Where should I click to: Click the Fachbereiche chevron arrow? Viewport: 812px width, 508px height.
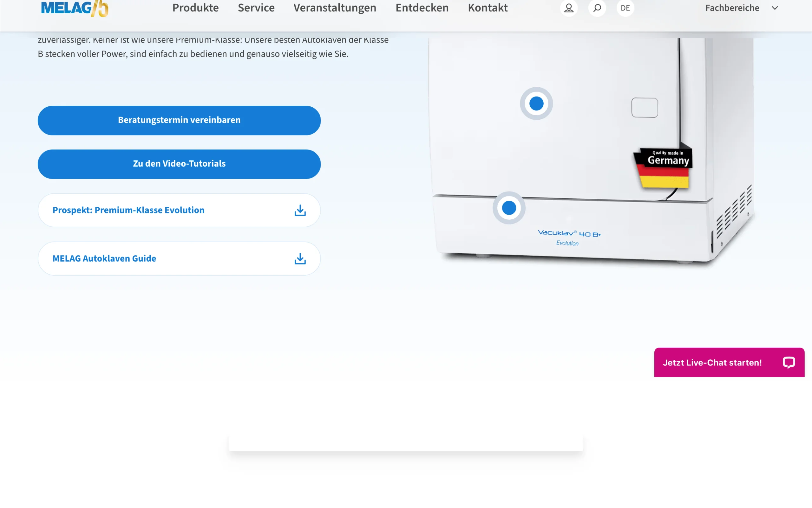tap(775, 8)
